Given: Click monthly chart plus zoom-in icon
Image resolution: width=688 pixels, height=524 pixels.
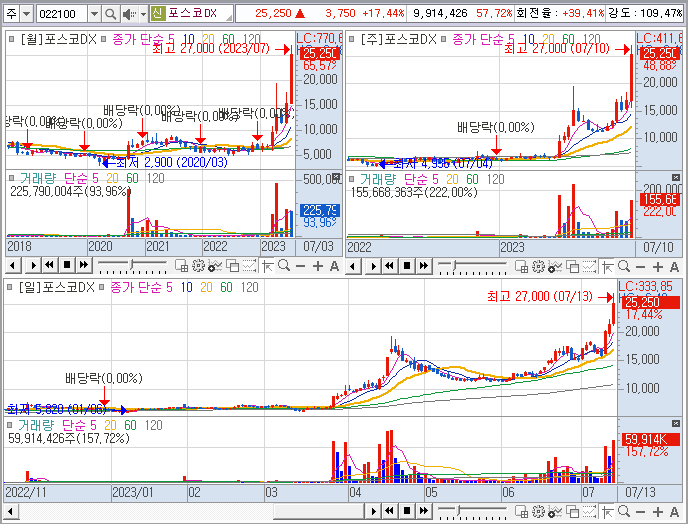Looking at the screenshot, I should coord(318,266).
